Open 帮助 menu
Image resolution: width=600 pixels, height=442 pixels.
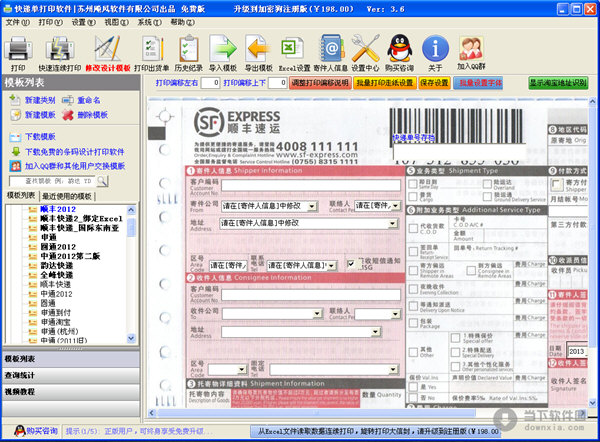tap(183, 23)
